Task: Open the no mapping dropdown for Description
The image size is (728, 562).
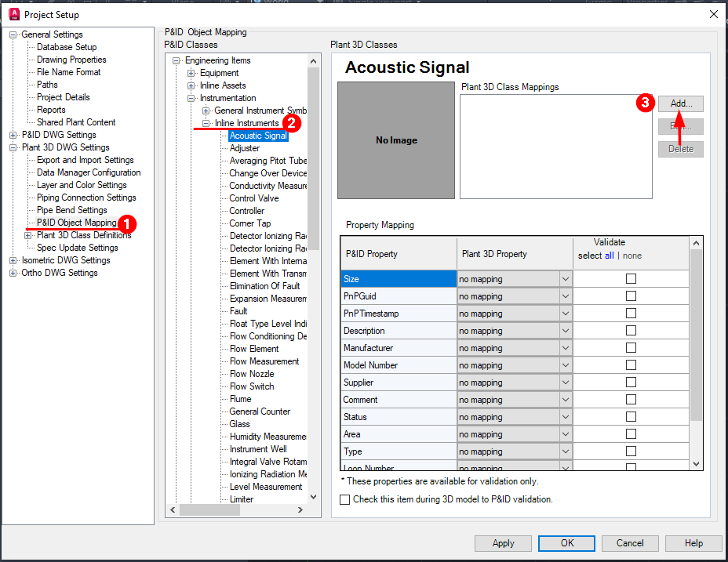Action: pos(564,330)
